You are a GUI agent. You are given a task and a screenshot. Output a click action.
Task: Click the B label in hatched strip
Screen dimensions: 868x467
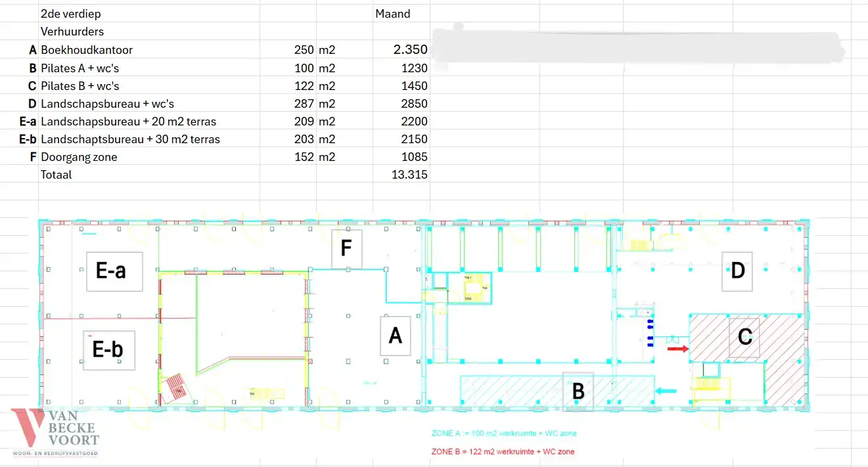[x=578, y=391]
